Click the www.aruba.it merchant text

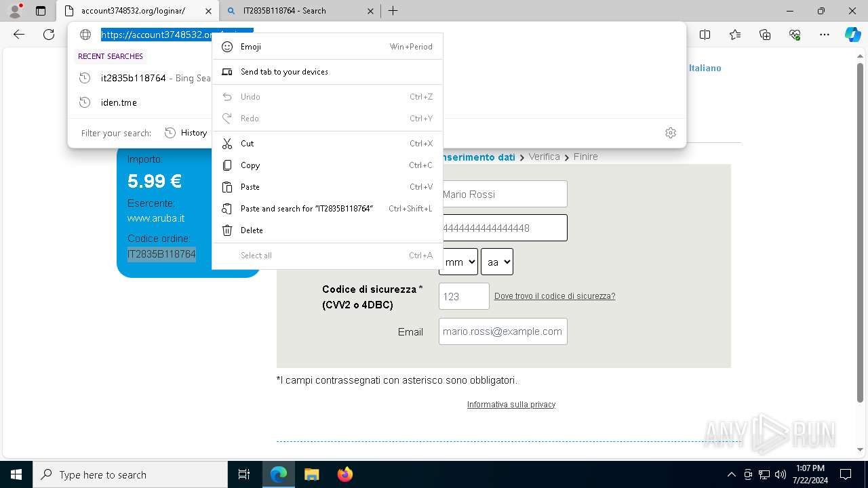[156, 218]
